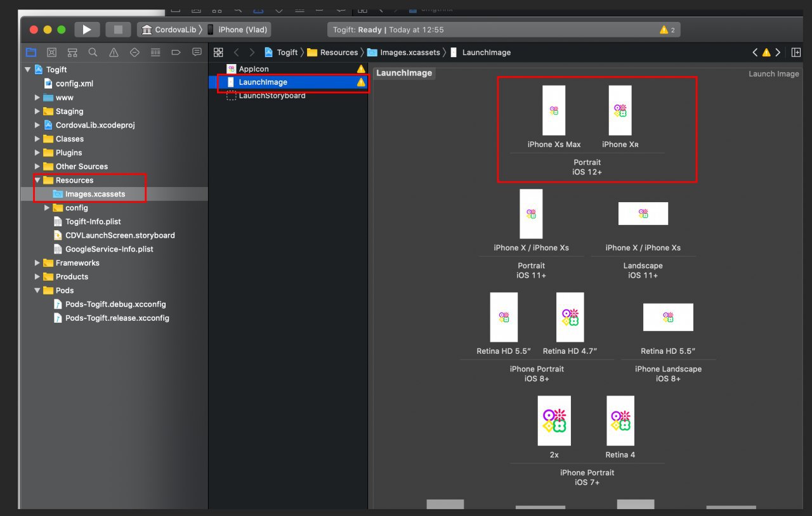Run the project with the Play button
812x516 pixels.
[x=87, y=30]
